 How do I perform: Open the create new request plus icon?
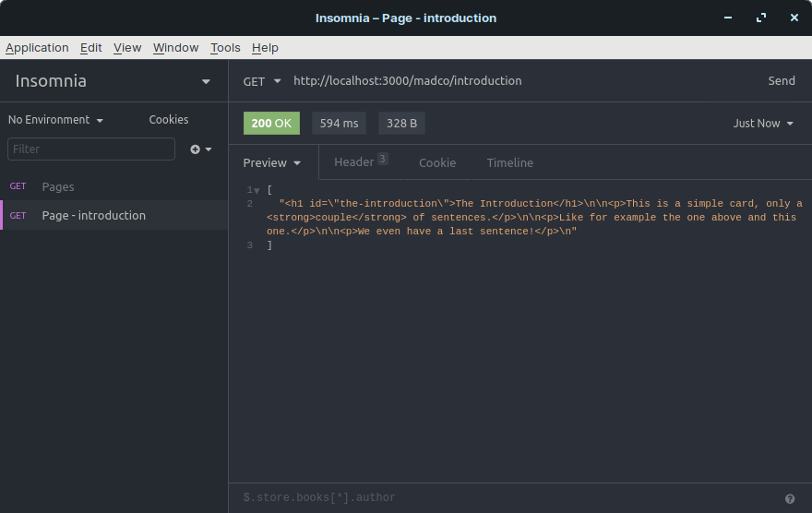pos(200,149)
